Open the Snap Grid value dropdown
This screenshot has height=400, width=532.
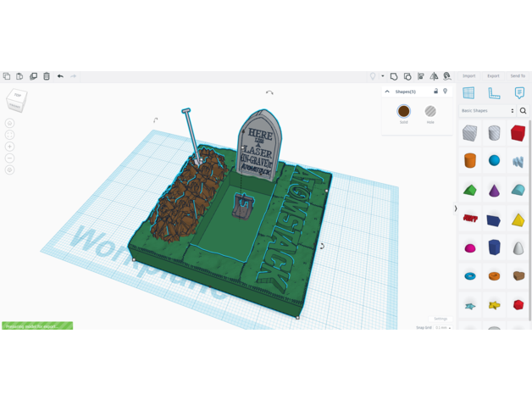[442, 327]
